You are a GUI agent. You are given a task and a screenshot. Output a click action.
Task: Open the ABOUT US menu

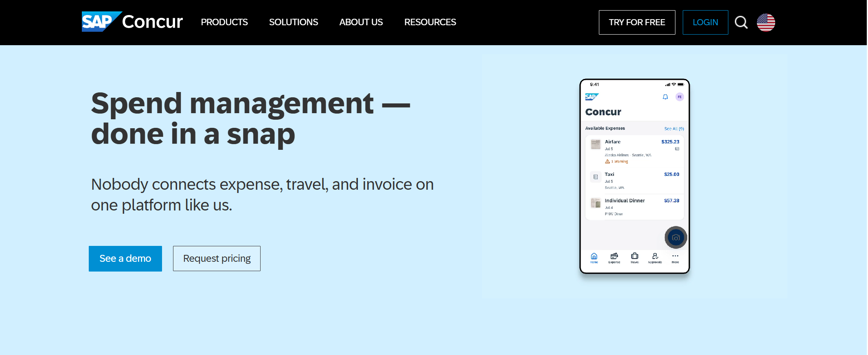[361, 22]
